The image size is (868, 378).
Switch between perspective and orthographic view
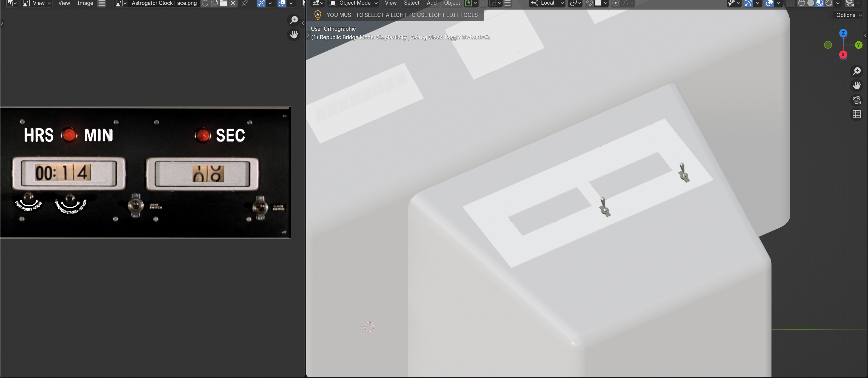coord(856,114)
